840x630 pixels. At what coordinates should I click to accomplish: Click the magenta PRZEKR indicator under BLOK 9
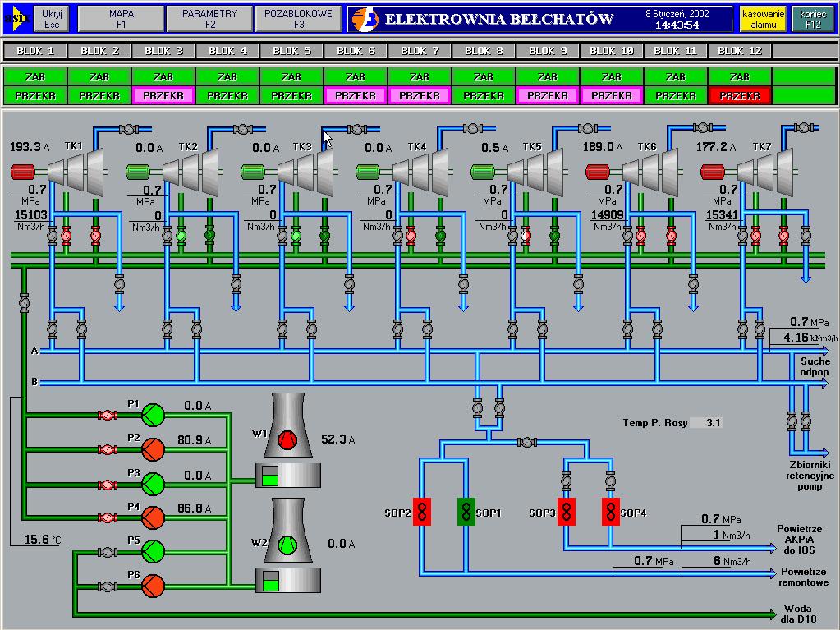[547, 96]
